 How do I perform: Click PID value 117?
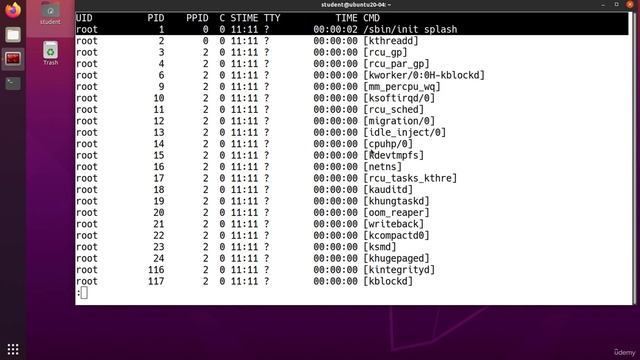click(x=156, y=281)
